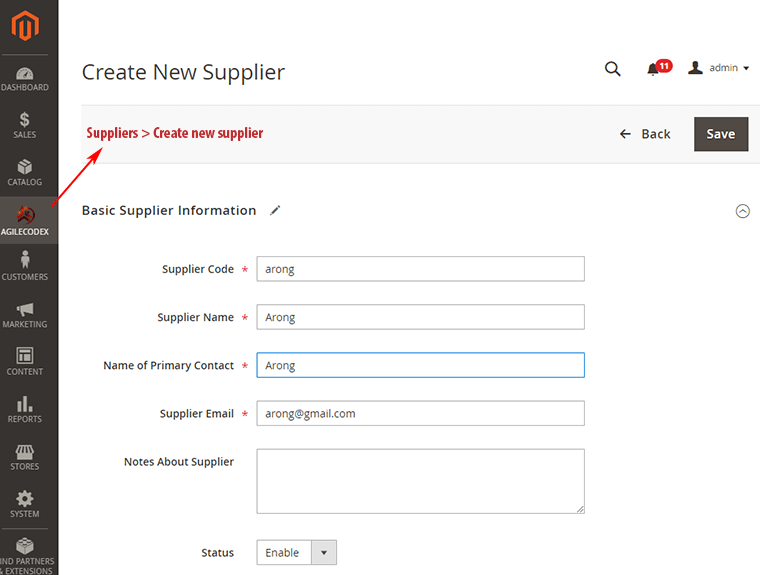This screenshot has height=575, width=765.
Task: Open the Sales sidebar menu
Action: click(x=25, y=125)
